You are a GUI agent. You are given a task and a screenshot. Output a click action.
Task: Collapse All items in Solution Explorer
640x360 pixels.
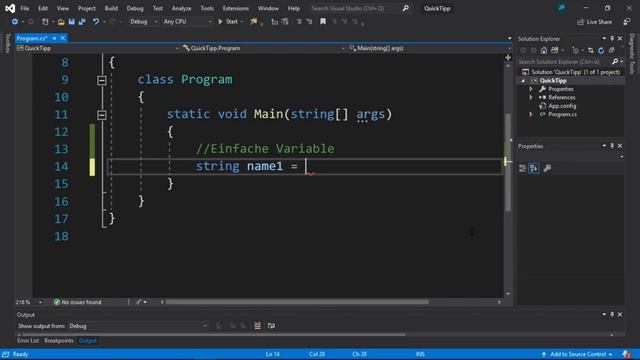click(x=611, y=51)
